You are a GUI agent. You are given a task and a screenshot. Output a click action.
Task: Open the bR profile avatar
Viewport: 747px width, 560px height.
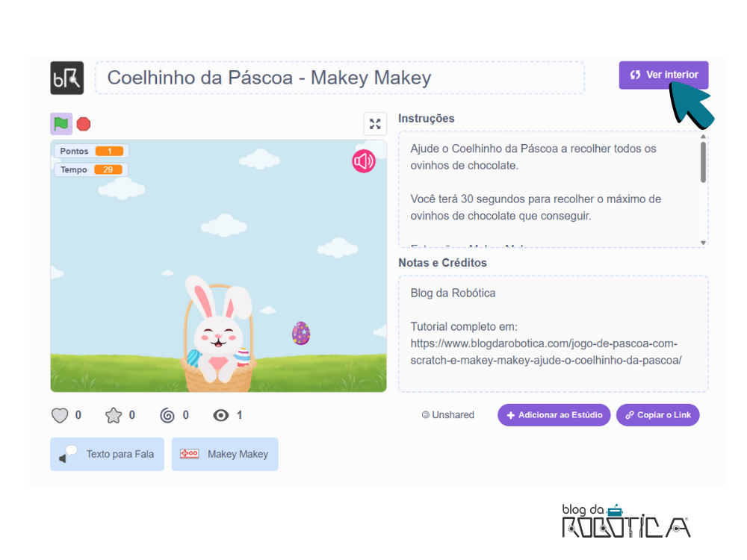click(67, 78)
